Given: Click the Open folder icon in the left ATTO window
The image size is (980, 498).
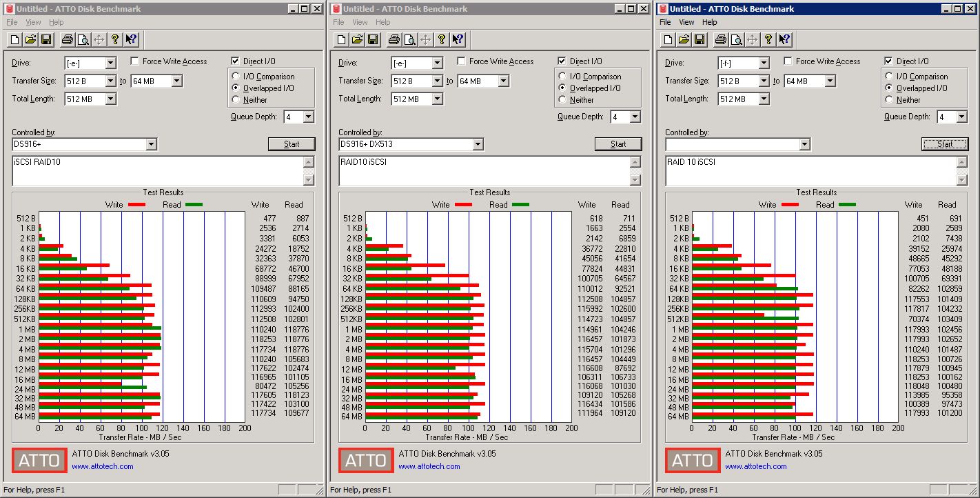Looking at the screenshot, I should pyautogui.click(x=30, y=39).
